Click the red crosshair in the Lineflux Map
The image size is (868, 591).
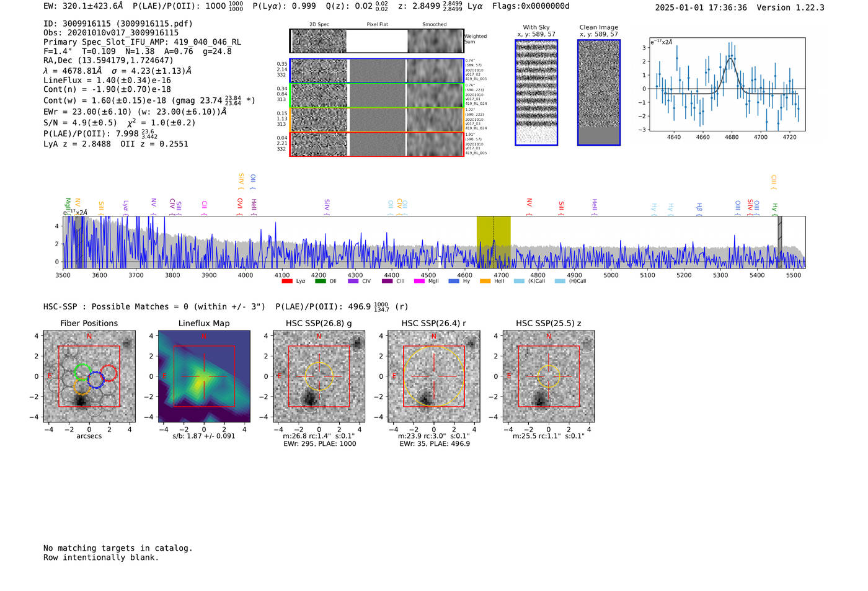coord(204,376)
